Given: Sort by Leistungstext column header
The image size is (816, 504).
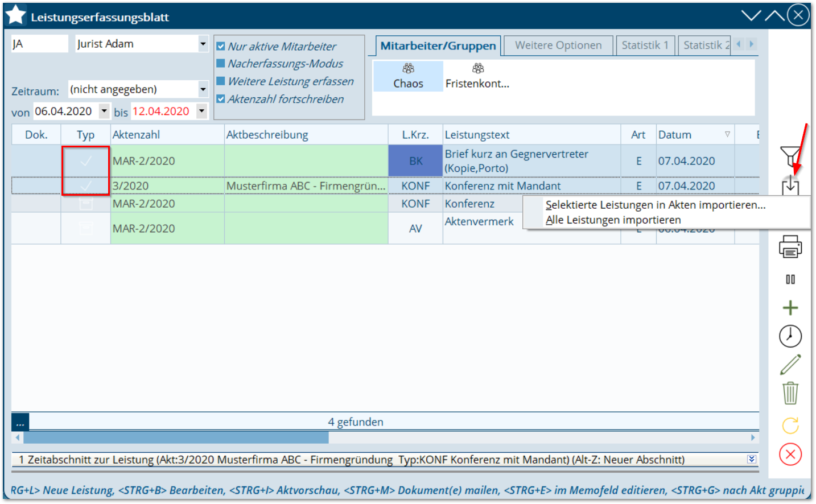Looking at the screenshot, I should point(531,135).
